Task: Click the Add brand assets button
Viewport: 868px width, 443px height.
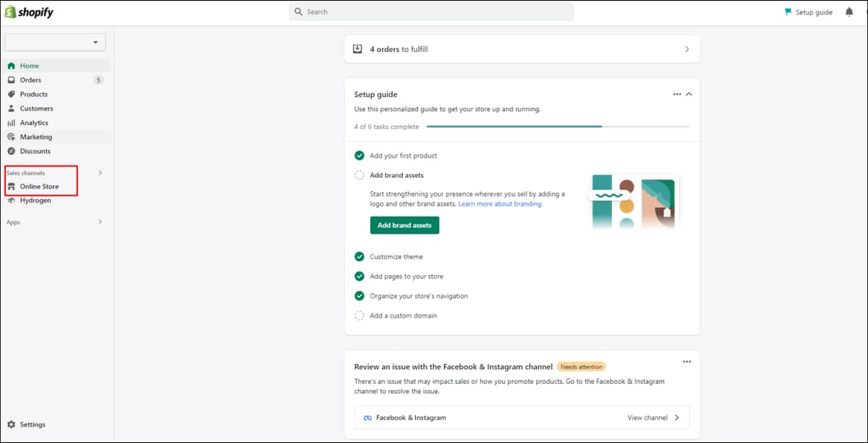Action: (x=404, y=225)
